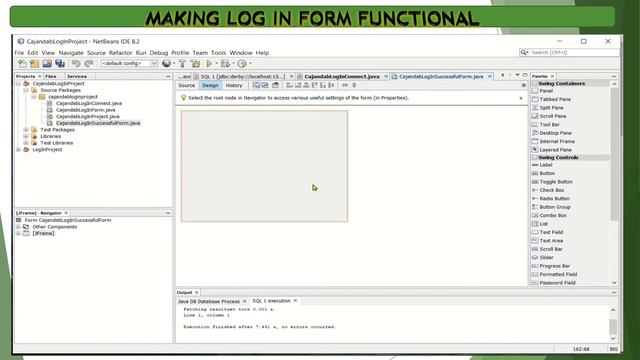
Task: Click the search magnifier icon
Action: (524, 52)
